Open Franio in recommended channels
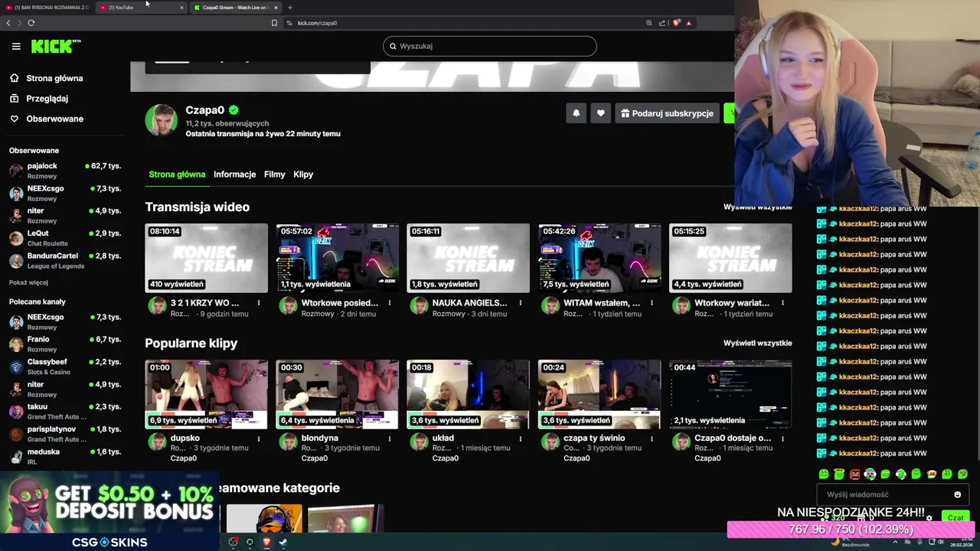The width and height of the screenshot is (980, 551). pyautogui.click(x=64, y=344)
